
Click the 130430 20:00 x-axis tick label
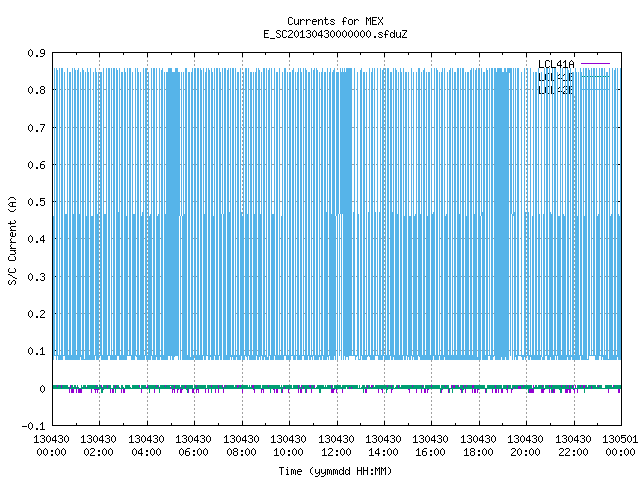point(525,446)
